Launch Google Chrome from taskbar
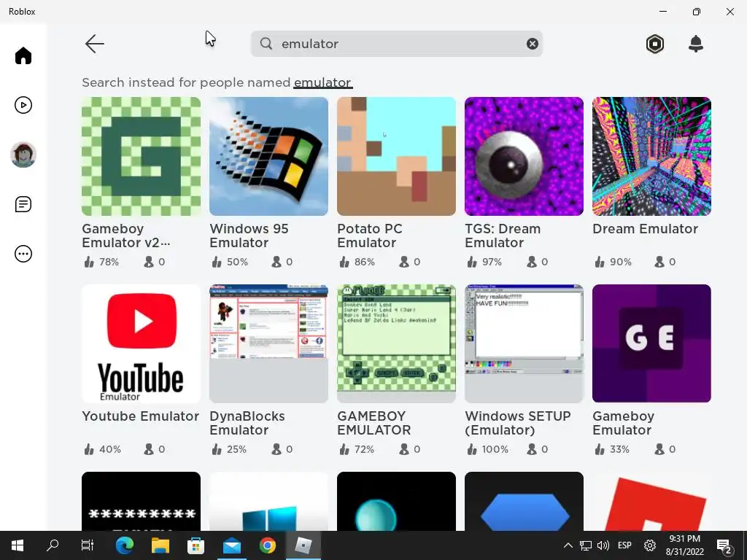Image resolution: width=747 pixels, height=560 pixels. point(268,545)
